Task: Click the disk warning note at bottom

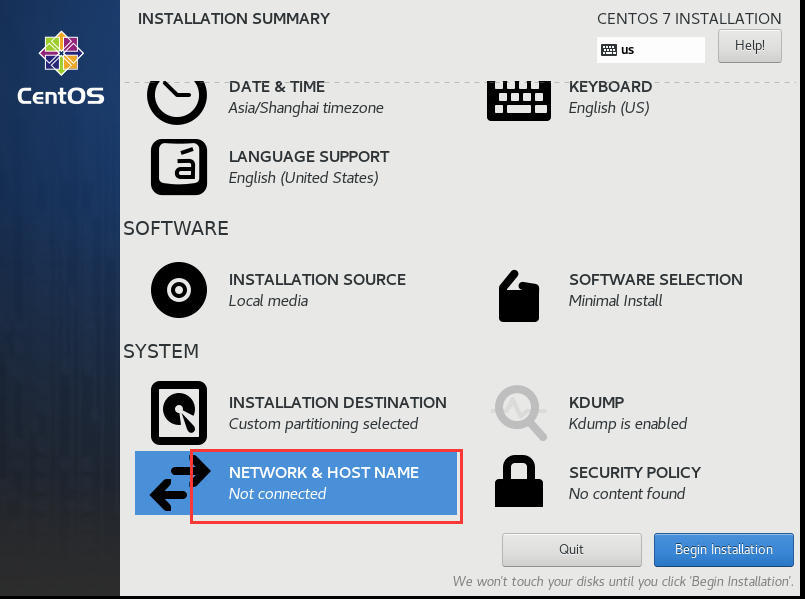Action: (623, 582)
